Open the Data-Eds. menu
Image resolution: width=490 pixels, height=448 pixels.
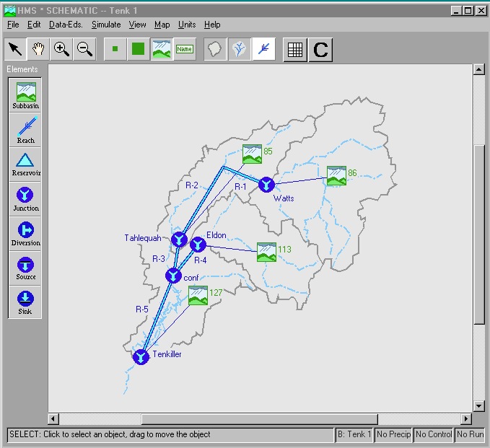[x=66, y=25]
